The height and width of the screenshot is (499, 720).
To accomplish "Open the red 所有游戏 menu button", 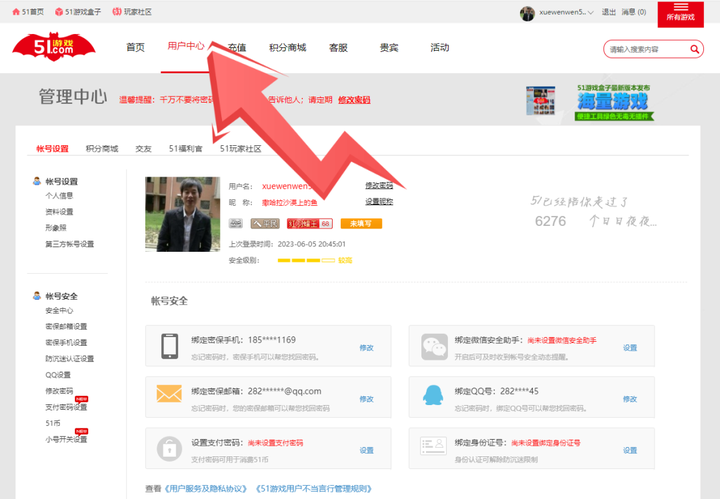I will (681, 14).
